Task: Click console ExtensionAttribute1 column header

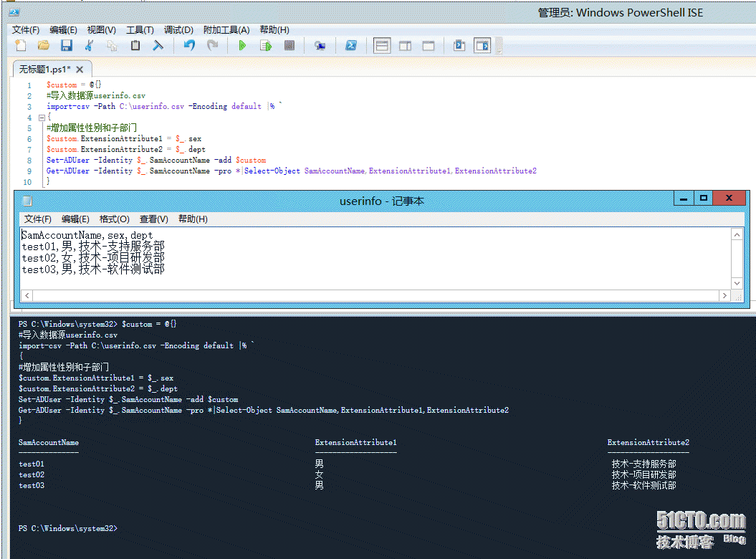Action: pos(356,442)
